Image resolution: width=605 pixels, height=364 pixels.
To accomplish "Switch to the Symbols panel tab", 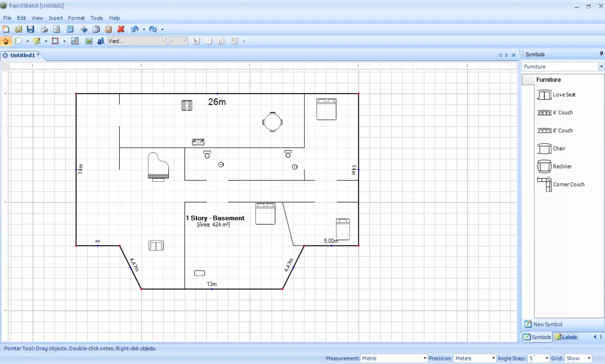I will (x=537, y=337).
